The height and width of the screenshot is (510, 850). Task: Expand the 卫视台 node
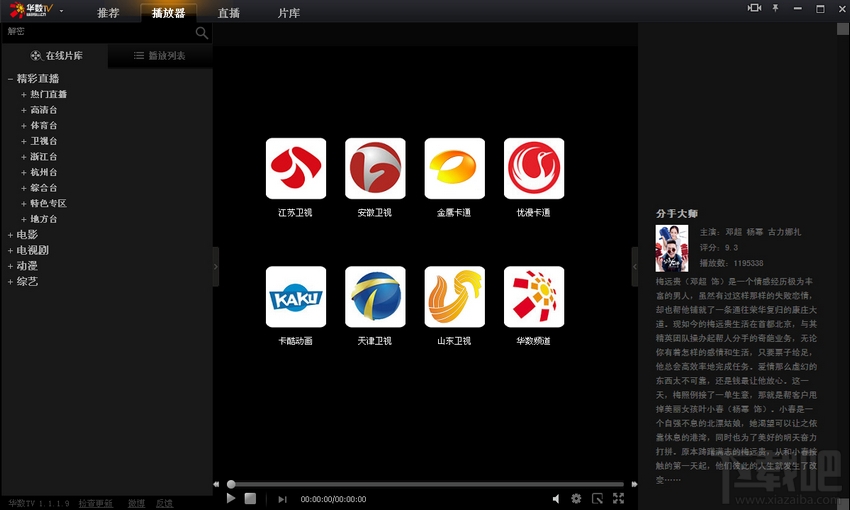point(24,141)
